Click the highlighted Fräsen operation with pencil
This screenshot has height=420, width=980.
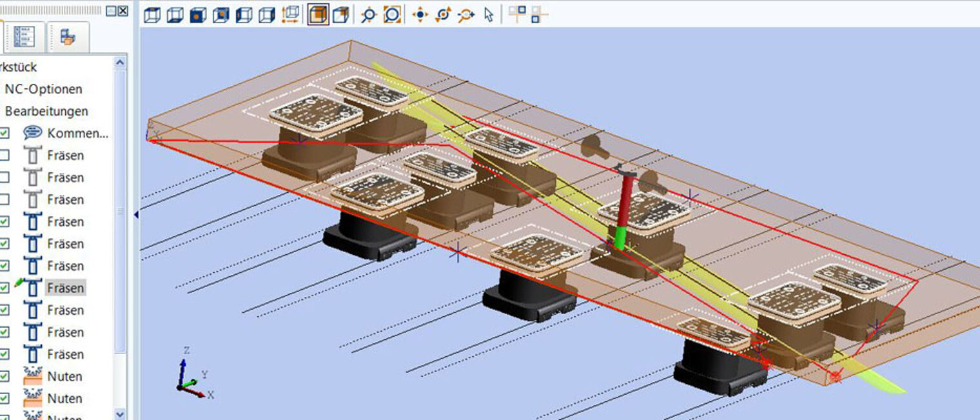pos(65,288)
